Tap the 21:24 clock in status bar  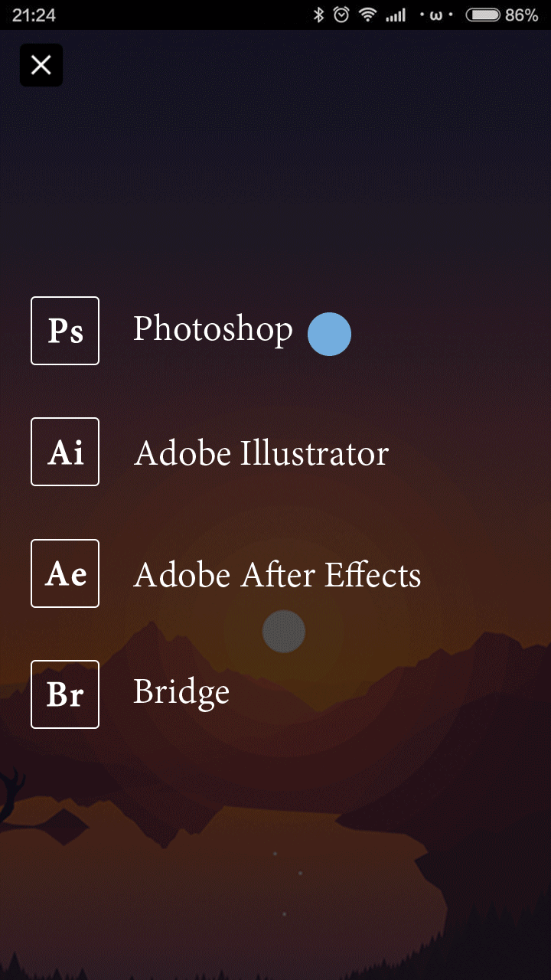[34, 15]
